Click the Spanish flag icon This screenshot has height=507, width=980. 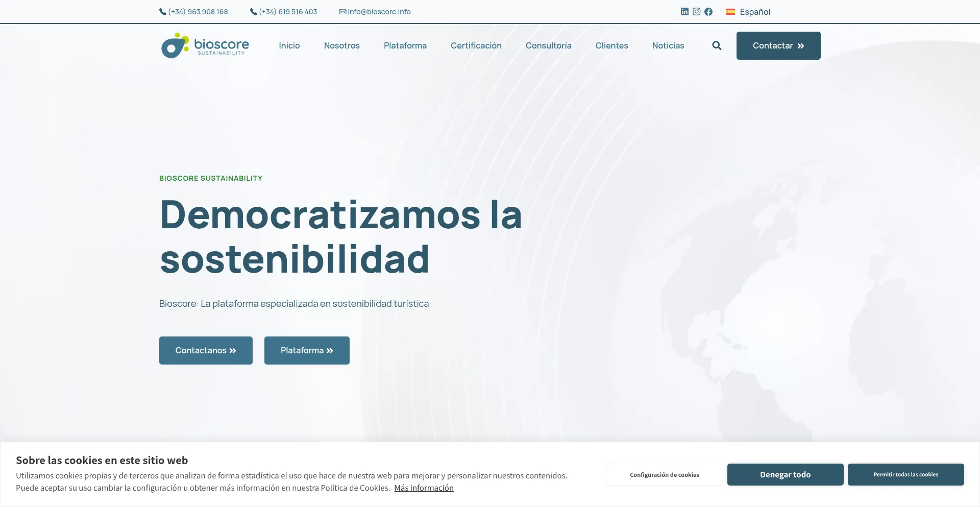730,12
